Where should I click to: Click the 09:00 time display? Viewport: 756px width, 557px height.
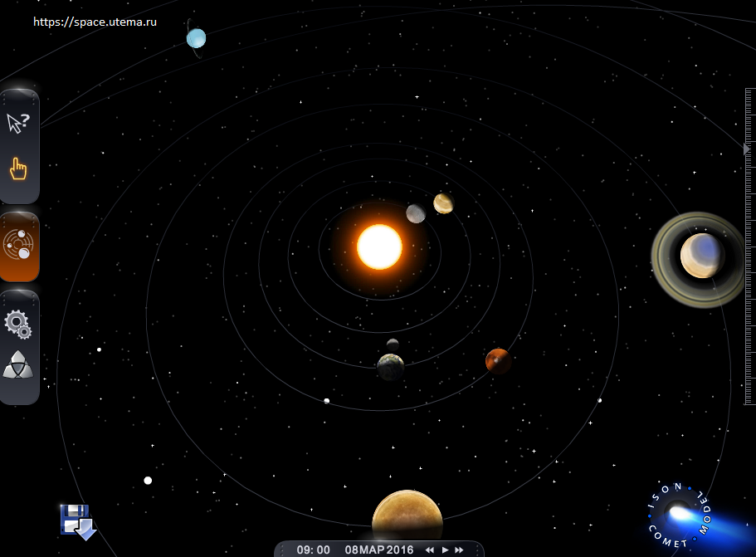click(313, 550)
